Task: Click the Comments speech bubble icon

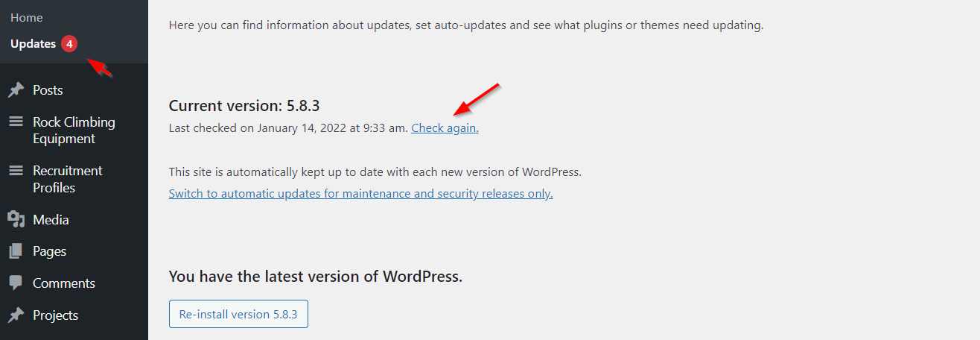Action: pyautogui.click(x=16, y=283)
